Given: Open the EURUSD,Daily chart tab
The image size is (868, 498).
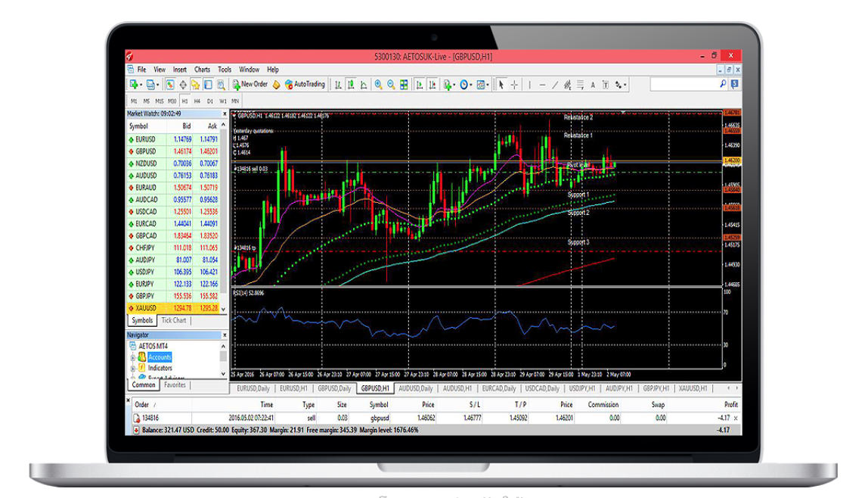Looking at the screenshot, I should click(x=253, y=388).
